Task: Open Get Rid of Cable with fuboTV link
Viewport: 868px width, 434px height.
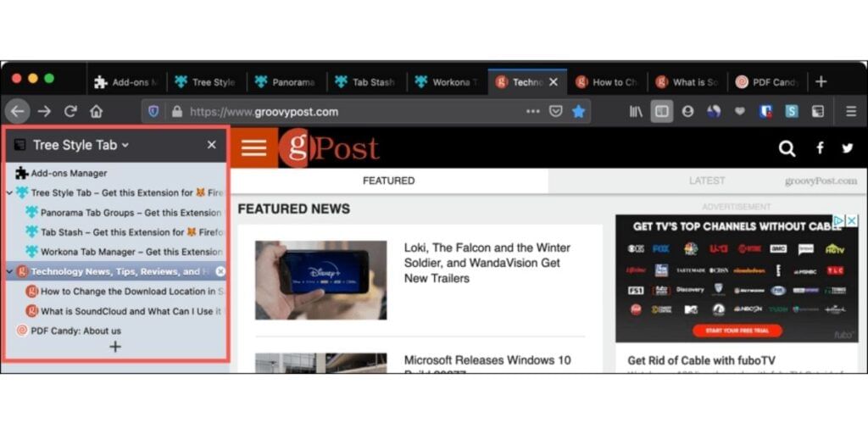Action: point(701,360)
